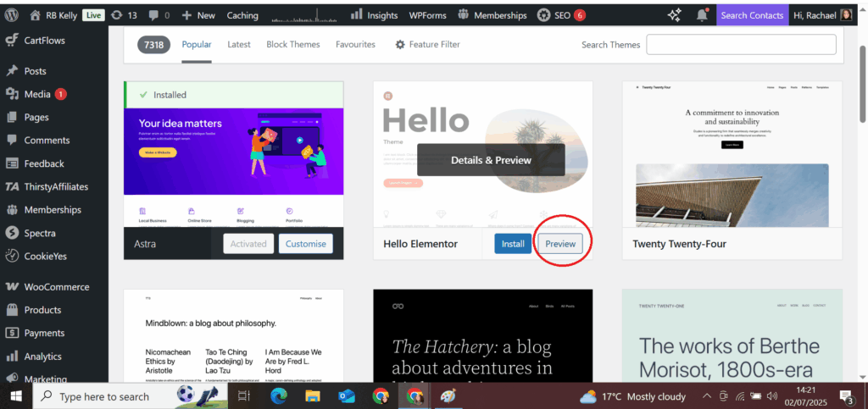868x409 pixels.
Task: Click the Payments sidebar icon
Action: tap(12, 334)
